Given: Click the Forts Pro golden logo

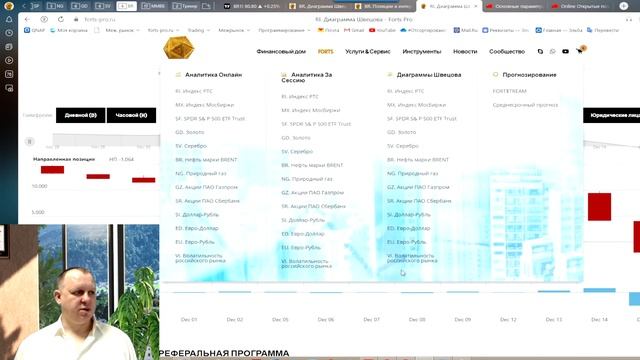Looking at the screenshot, I should [x=179, y=48].
